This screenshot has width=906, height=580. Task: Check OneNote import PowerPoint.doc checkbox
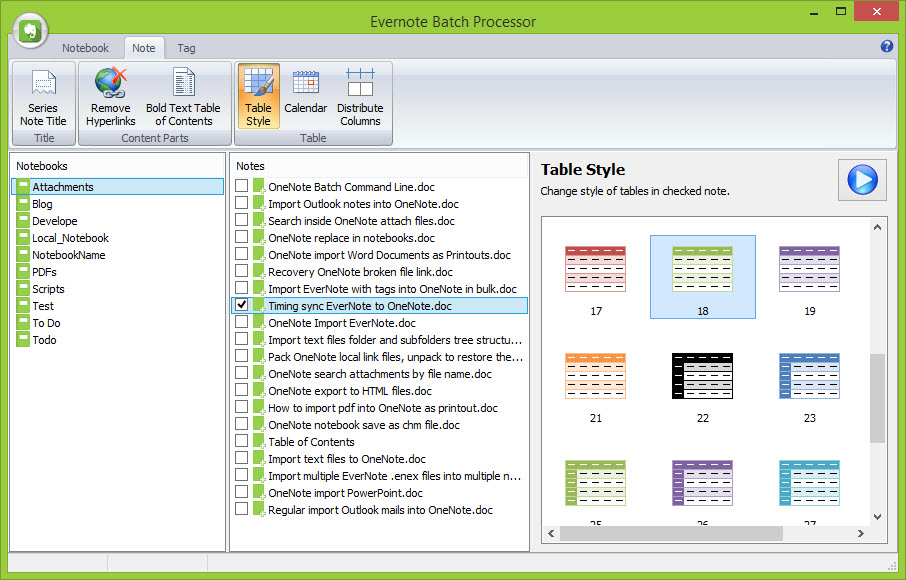point(242,492)
